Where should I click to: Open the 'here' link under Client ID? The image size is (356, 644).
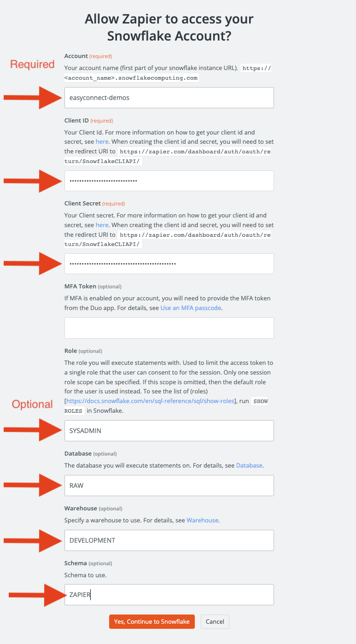click(102, 142)
